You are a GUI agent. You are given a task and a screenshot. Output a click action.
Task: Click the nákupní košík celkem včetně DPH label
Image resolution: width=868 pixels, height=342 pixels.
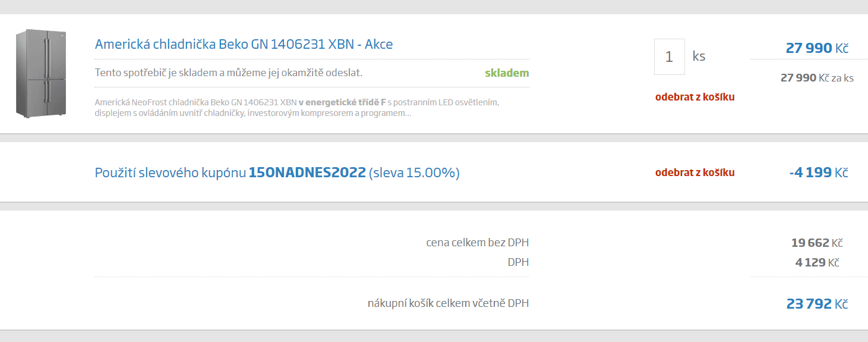(448, 303)
